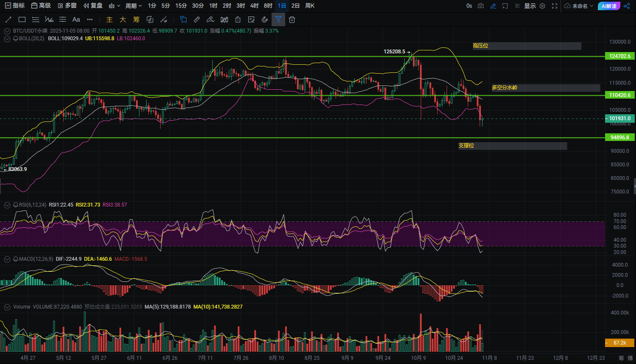Open the 未命名 layout dropdown

click(x=580, y=6)
